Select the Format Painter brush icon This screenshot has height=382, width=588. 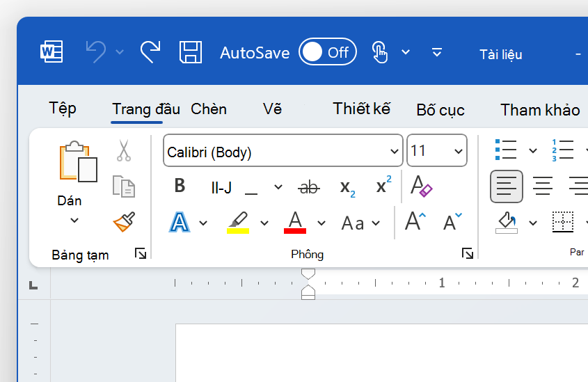pos(124,222)
